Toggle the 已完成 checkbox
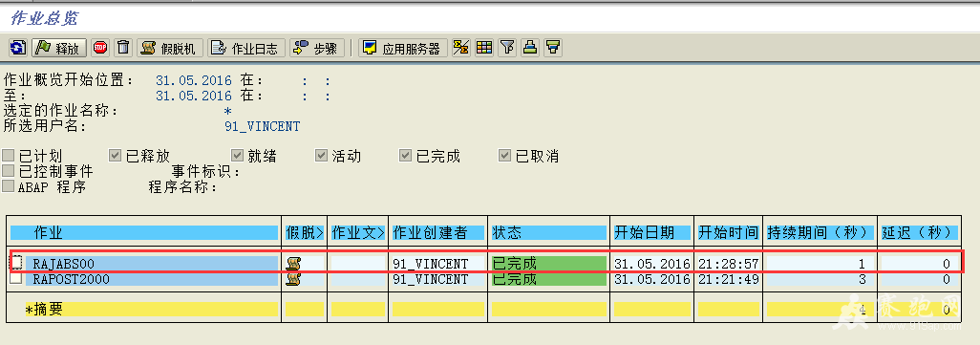The width and height of the screenshot is (980, 345). coord(406,155)
